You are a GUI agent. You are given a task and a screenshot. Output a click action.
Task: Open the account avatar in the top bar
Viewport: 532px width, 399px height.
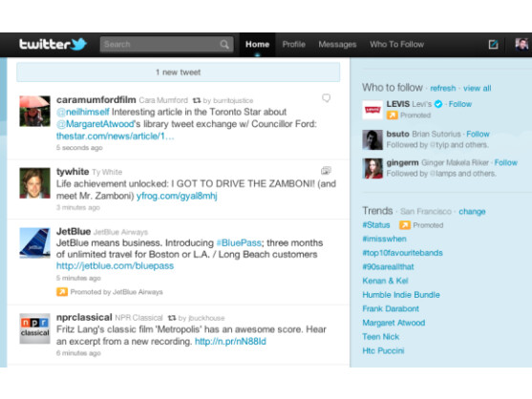[x=521, y=45]
